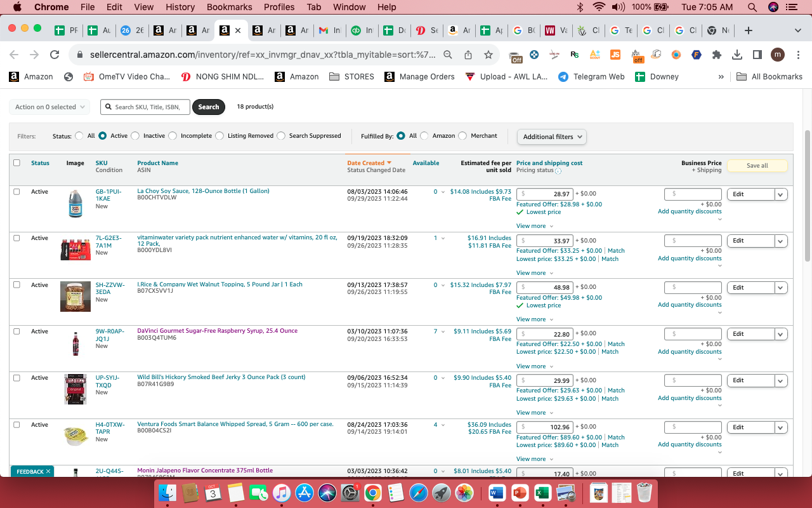Open the History menu
The width and height of the screenshot is (812, 508).
point(180,7)
